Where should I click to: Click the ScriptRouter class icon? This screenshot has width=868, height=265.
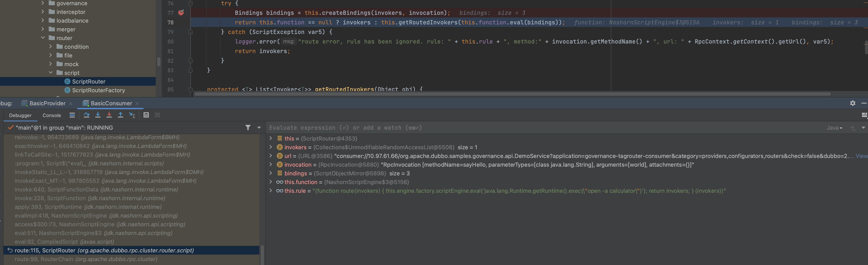[67, 81]
